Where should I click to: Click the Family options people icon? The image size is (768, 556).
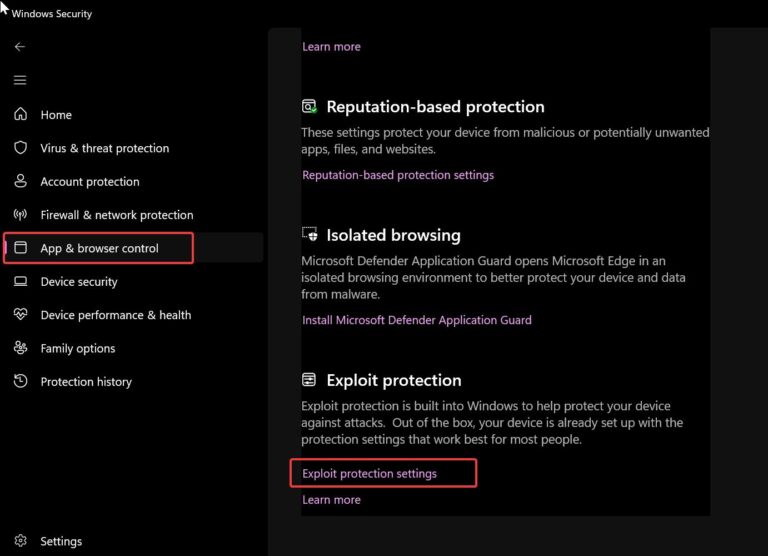(20, 348)
